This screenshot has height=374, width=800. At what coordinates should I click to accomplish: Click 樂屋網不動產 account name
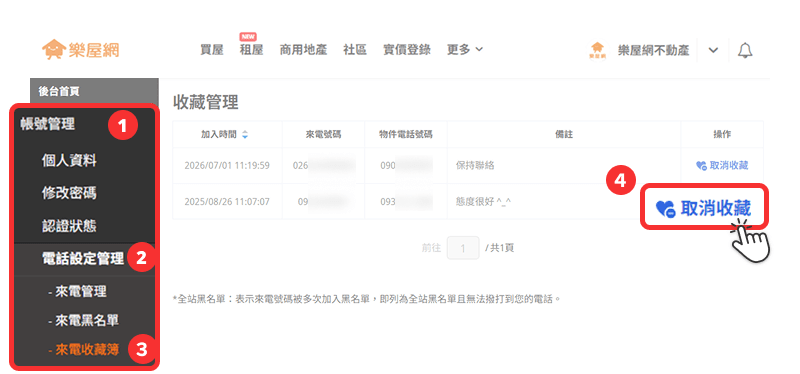[x=653, y=50]
